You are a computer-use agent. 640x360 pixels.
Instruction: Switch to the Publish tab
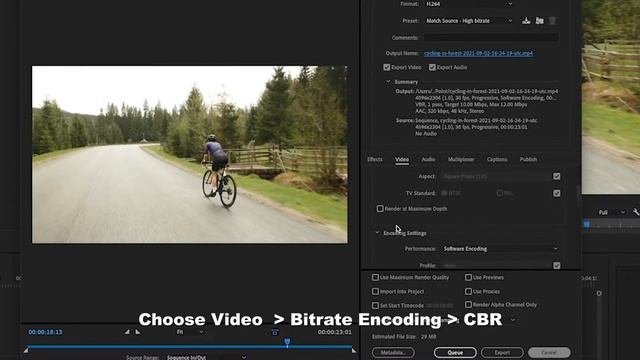(x=528, y=160)
